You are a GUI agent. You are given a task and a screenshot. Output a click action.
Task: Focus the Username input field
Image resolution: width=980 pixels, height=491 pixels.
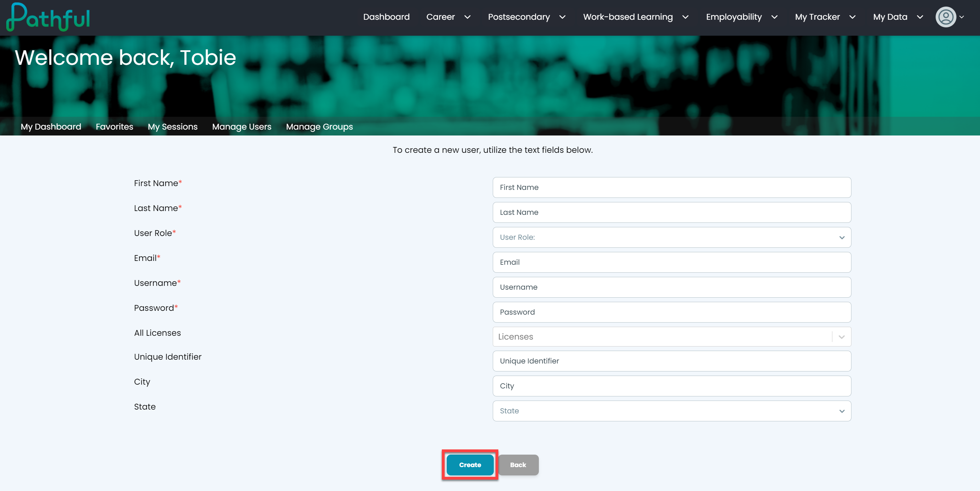coord(672,287)
